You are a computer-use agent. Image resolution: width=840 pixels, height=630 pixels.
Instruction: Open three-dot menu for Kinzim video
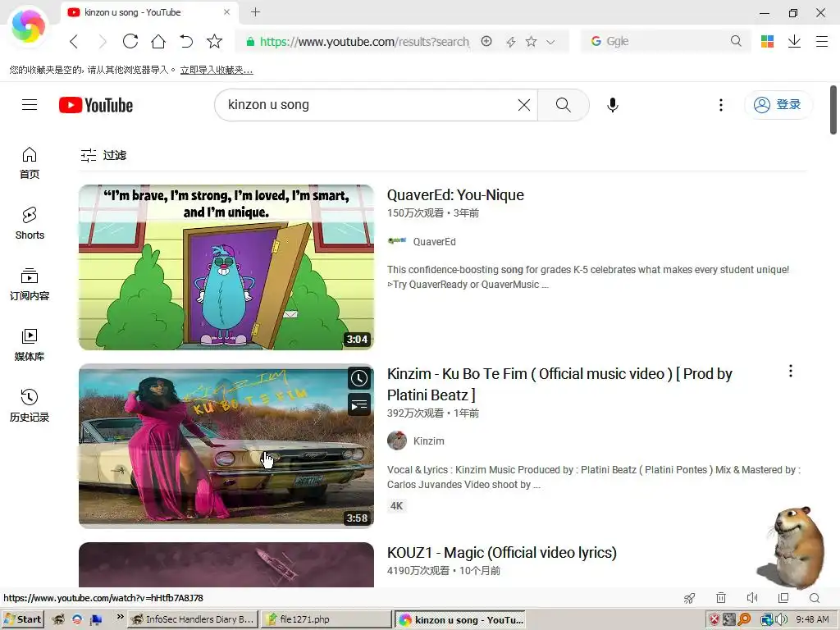point(791,371)
